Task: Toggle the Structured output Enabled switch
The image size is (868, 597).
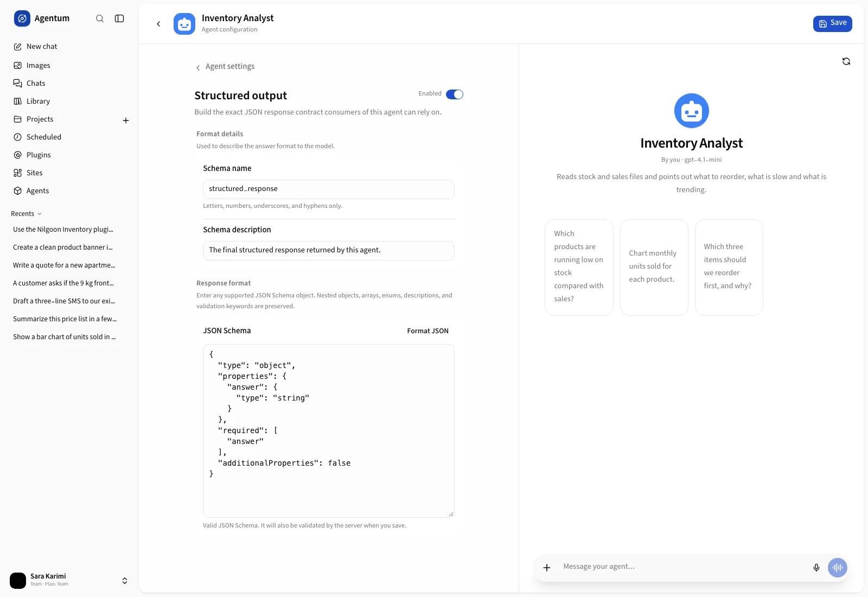Action: (454, 94)
